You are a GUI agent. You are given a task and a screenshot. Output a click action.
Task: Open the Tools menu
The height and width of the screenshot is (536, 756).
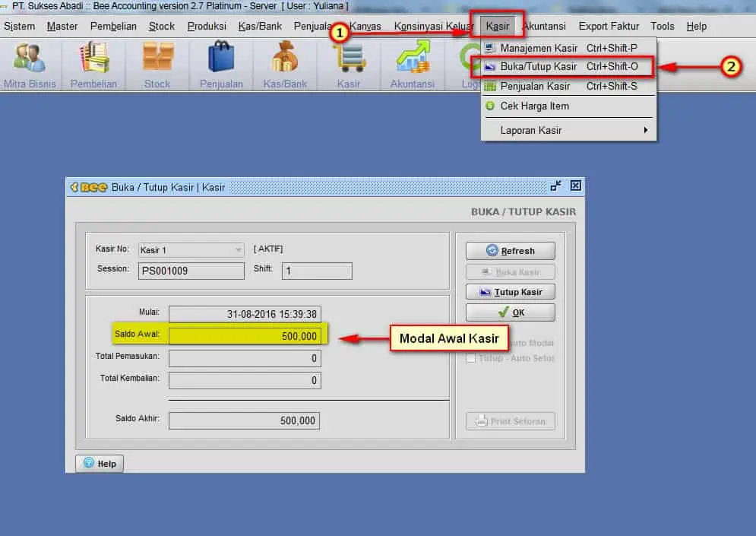point(663,26)
